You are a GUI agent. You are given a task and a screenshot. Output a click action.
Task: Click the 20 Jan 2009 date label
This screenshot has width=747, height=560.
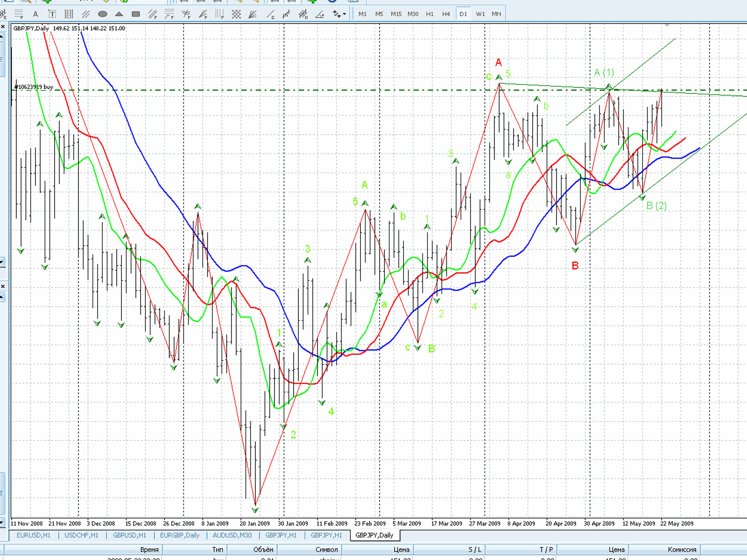[254, 524]
